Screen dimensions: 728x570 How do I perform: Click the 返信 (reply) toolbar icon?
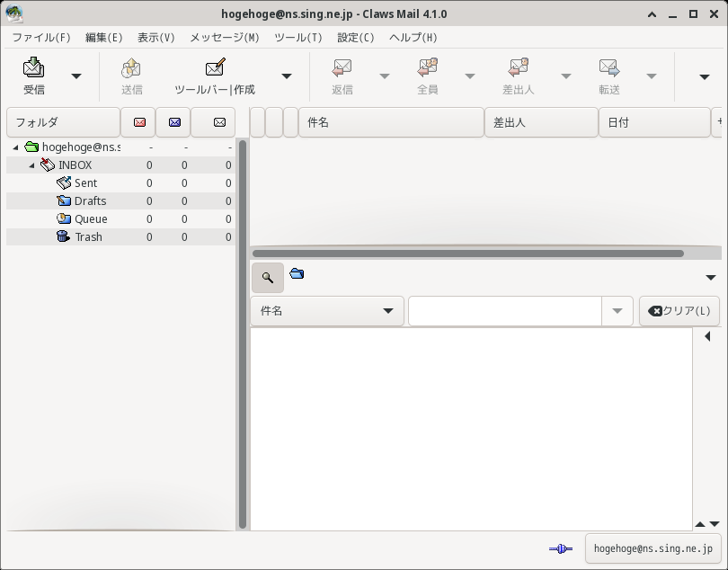click(342, 67)
